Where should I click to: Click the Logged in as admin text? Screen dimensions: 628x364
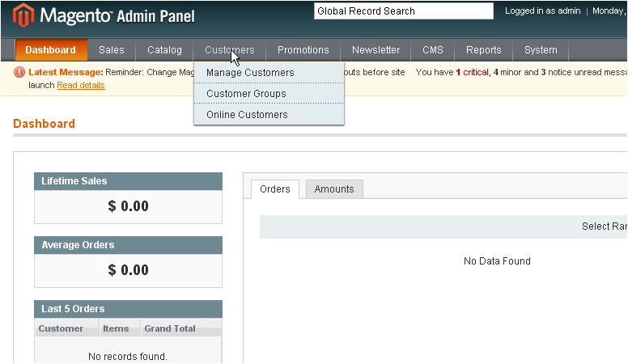click(x=543, y=11)
